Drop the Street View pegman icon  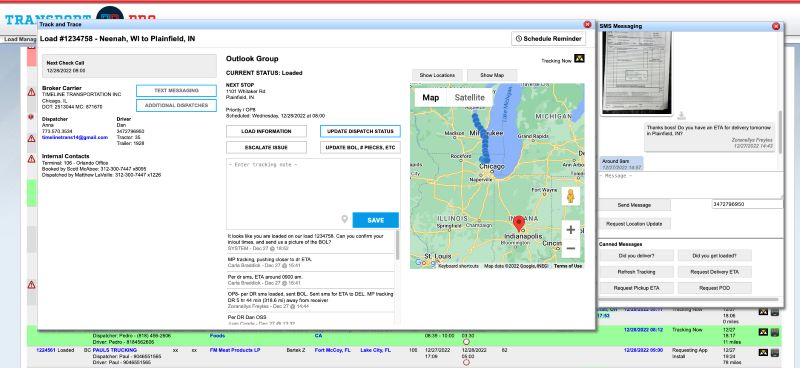click(x=570, y=196)
